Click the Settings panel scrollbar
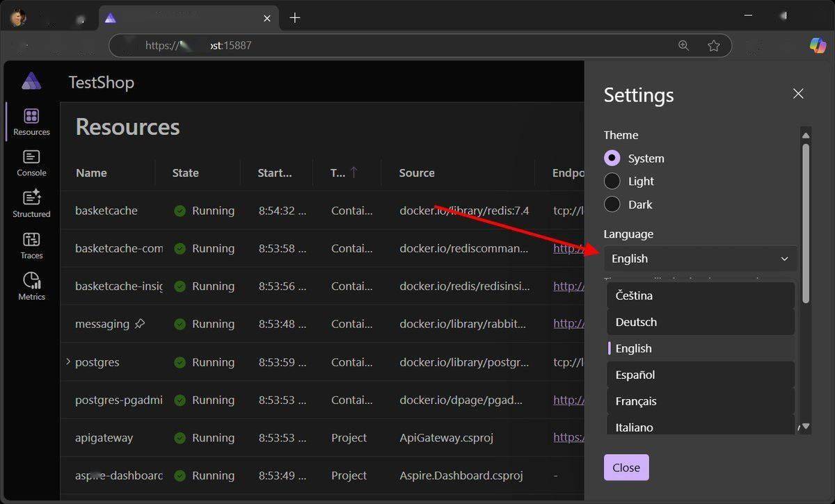835x504 pixels. point(806,222)
